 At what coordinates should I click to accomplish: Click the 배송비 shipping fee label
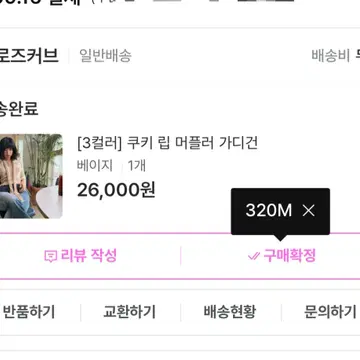(331, 56)
